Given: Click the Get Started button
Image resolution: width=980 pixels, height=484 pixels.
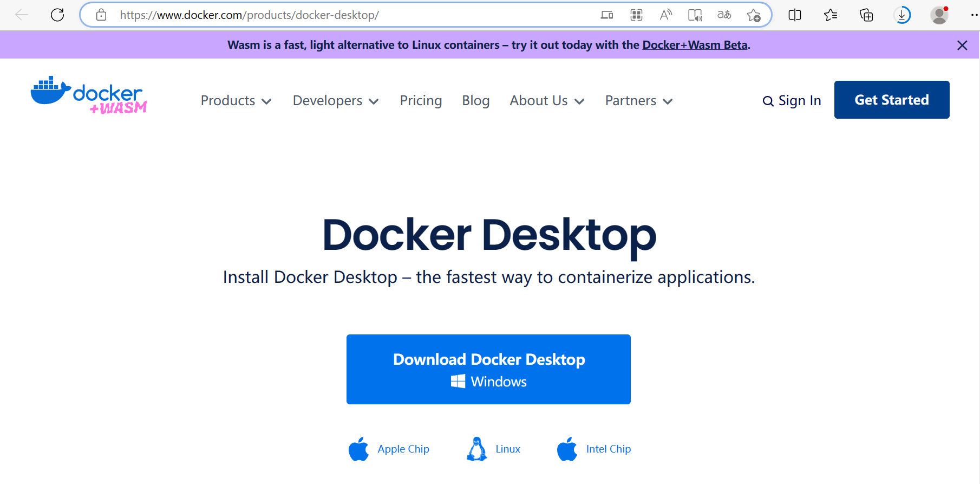Looking at the screenshot, I should 892,100.
